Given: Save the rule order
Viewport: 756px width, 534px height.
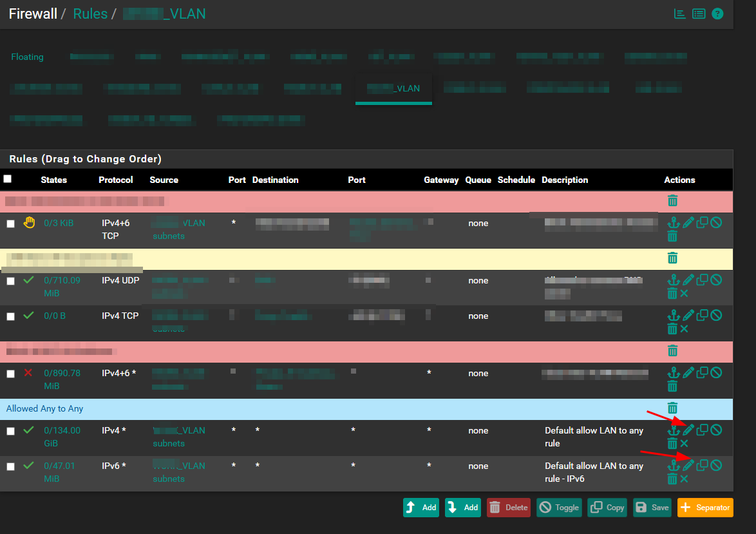Looking at the screenshot, I should tap(652, 508).
